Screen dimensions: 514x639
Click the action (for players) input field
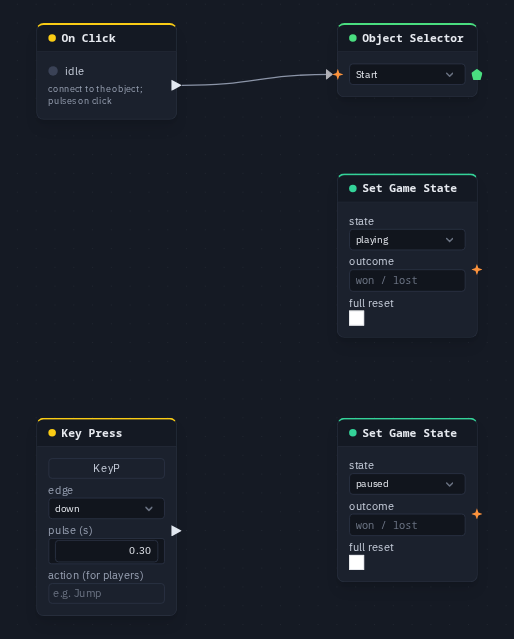coord(106,593)
